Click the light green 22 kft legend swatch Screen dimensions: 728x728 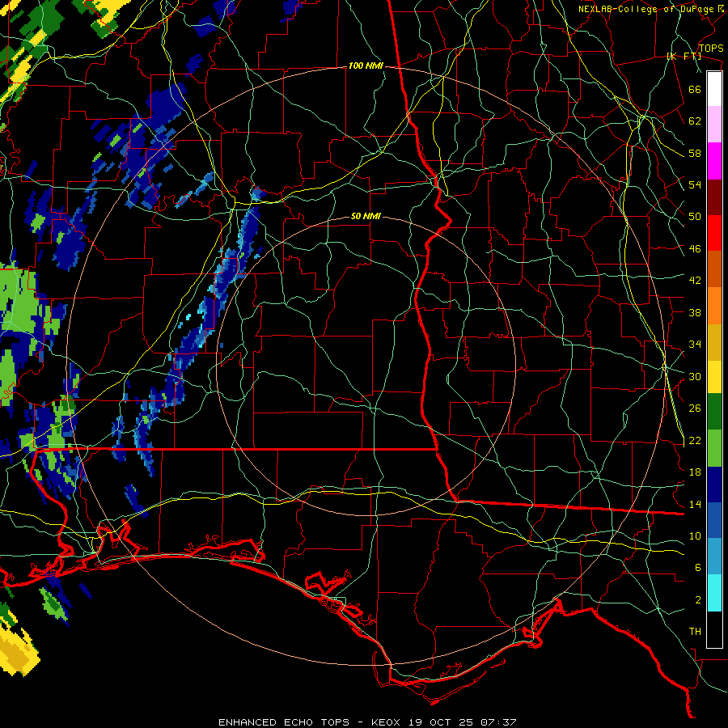(x=714, y=448)
